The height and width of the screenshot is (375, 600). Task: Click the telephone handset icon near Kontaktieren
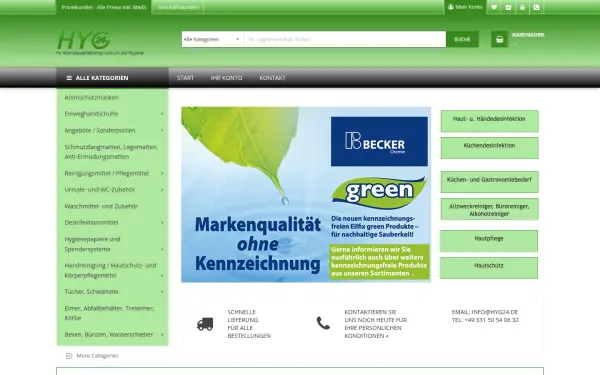coord(323,323)
